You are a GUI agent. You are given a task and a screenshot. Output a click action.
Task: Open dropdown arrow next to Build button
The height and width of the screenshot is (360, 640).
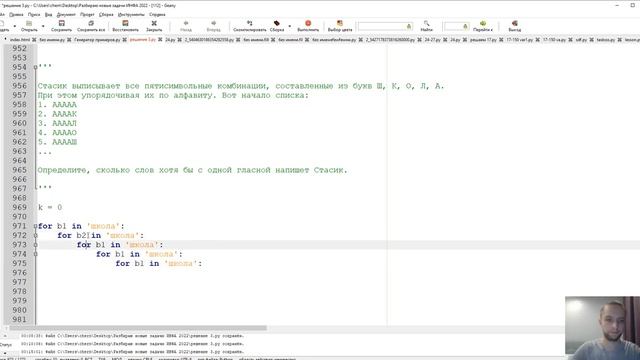(290, 26)
